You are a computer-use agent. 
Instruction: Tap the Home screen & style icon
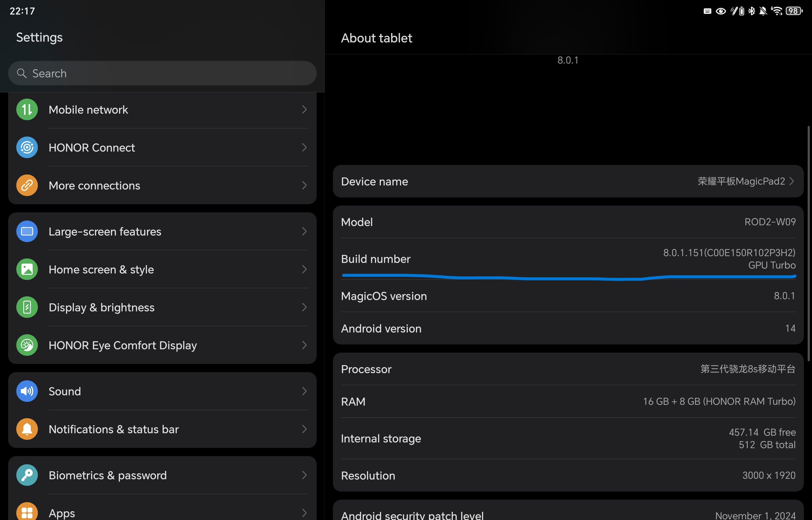pyautogui.click(x=27, y=269)
